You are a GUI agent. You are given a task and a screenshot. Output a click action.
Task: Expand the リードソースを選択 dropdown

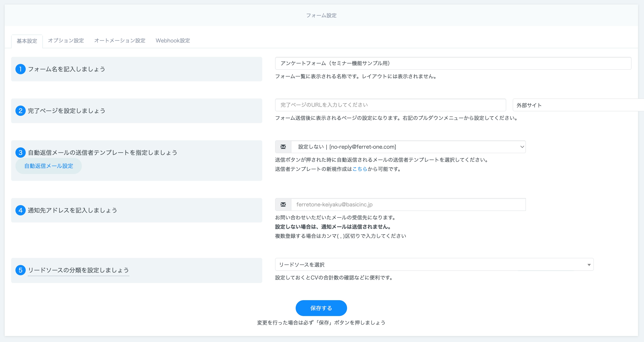point(434,265)
